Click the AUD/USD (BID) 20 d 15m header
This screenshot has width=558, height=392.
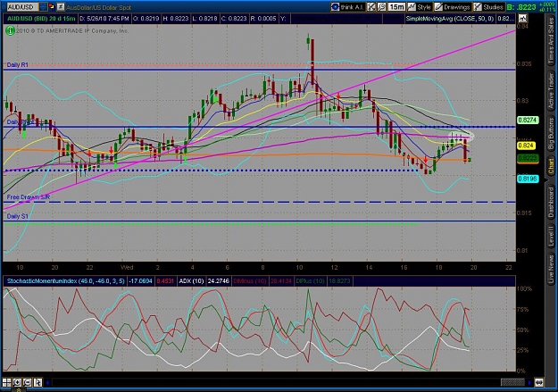click(x=41, y=19)
